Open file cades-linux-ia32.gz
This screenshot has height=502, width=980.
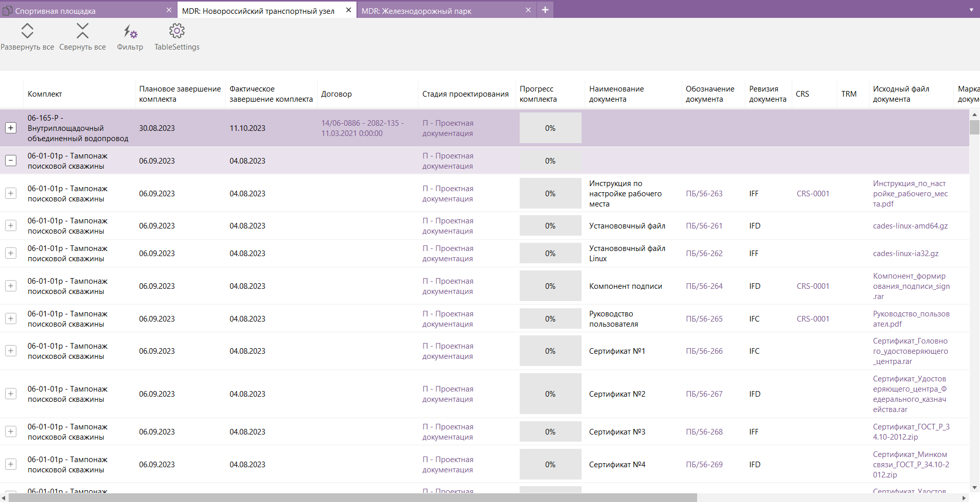tap(906, 254)
